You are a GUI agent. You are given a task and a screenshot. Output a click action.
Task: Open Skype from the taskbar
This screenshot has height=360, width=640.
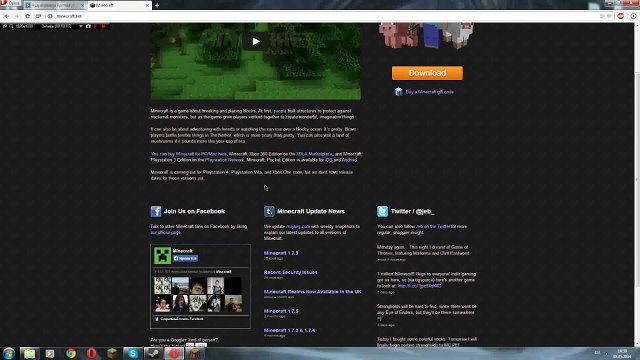click(133, 353)
